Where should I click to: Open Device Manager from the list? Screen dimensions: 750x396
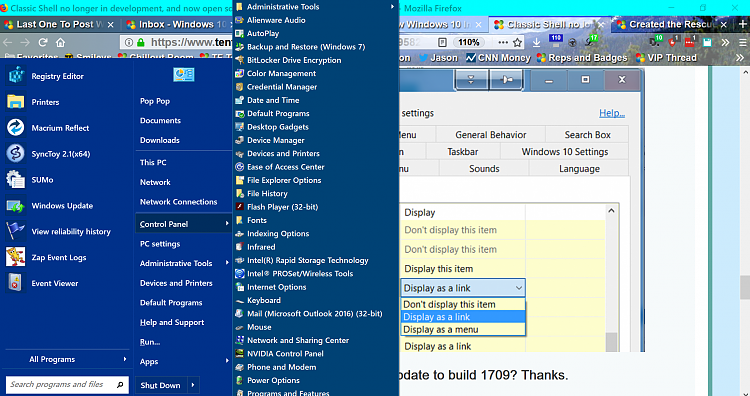pyautogui.click(x=276, y=140)
